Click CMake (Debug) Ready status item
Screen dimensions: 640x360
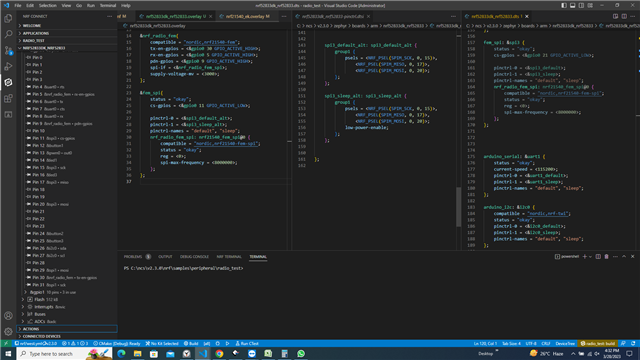pyautogui.click(x=117, y=344)
